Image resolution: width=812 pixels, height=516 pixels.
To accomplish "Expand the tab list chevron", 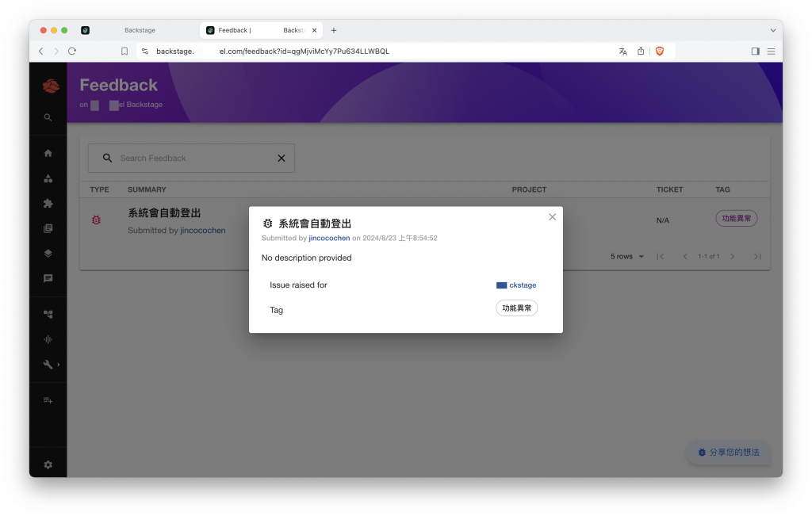I will (772, 31).
